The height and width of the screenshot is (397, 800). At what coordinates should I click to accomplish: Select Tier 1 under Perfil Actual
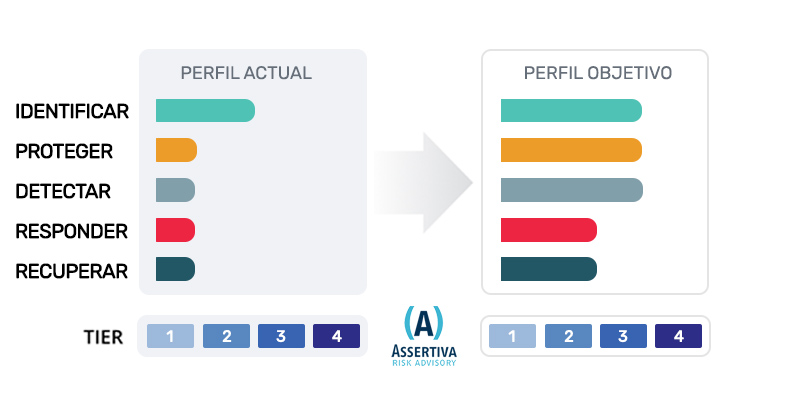click(x=170, y=336)
